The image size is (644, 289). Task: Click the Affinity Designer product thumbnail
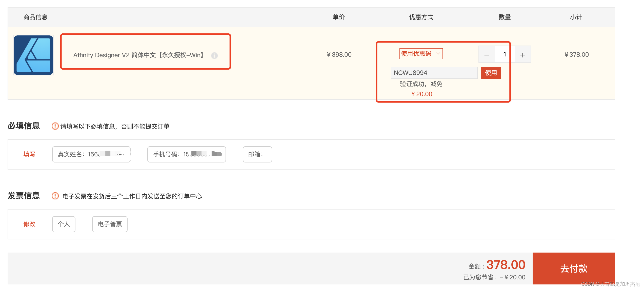point(33,55)
